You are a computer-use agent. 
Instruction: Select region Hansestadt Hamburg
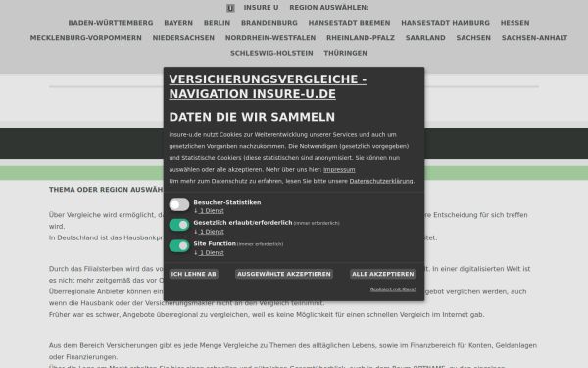coord(446,23)
